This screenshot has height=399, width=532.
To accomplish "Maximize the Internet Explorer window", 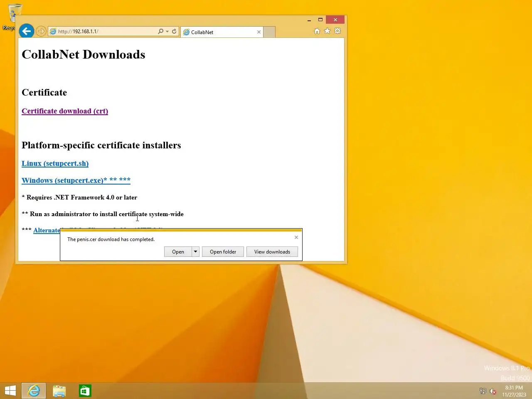I will pos(320,20).
